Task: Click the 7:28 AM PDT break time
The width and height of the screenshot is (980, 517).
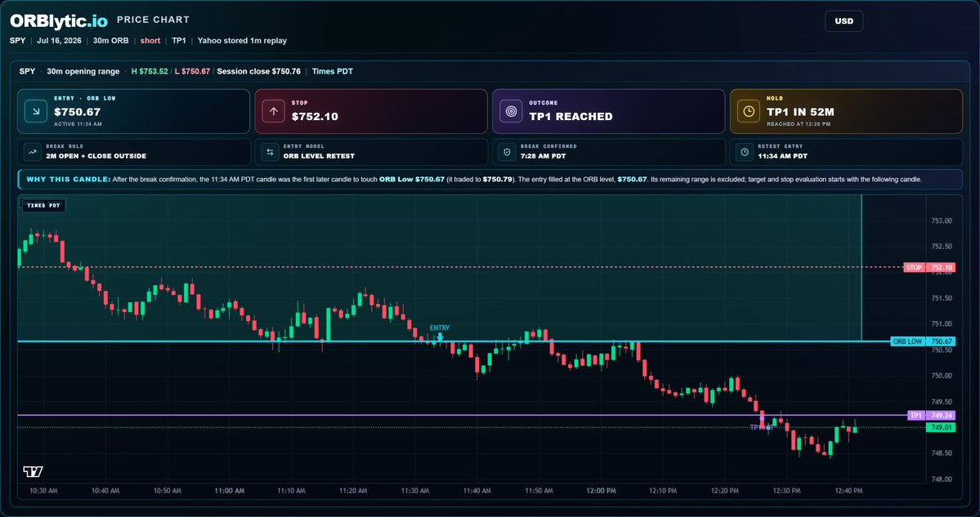Action: coord(543,156)
